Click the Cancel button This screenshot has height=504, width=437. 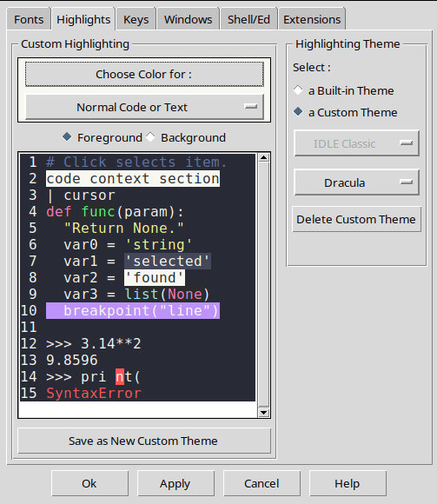click(262, 483)
